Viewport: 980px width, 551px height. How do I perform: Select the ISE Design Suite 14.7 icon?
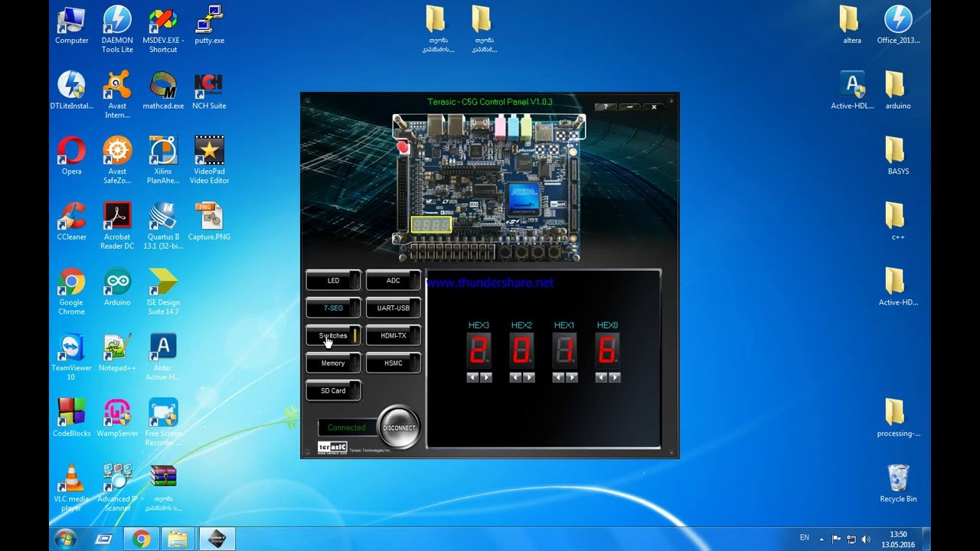coord(163,292)
